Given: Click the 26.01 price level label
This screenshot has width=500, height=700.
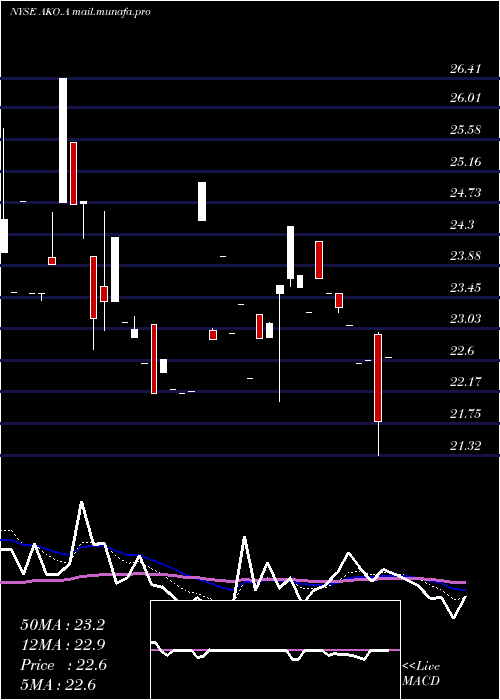Looking at the screenshot, I should click(466, 98).
